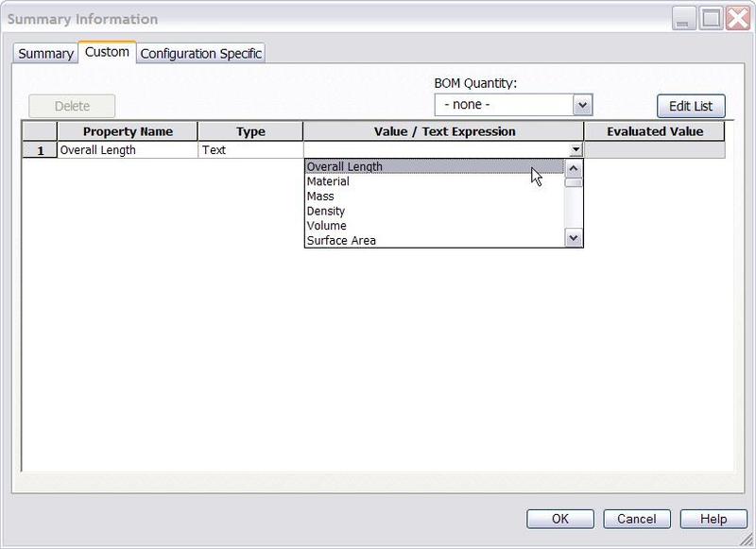
Task: Click the Edit List button
Action: click(691, 106)
